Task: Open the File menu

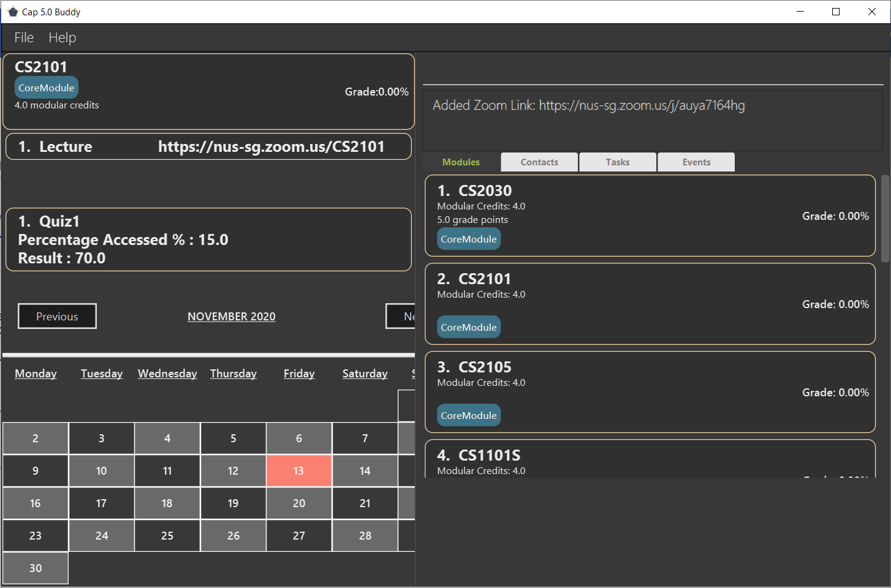Action: [x=24, y=37]
